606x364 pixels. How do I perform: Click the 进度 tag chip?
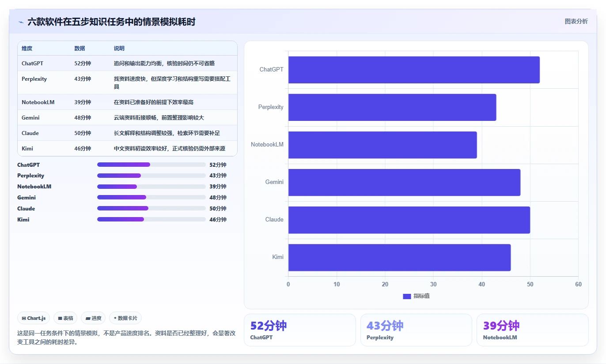click(93, 318)
